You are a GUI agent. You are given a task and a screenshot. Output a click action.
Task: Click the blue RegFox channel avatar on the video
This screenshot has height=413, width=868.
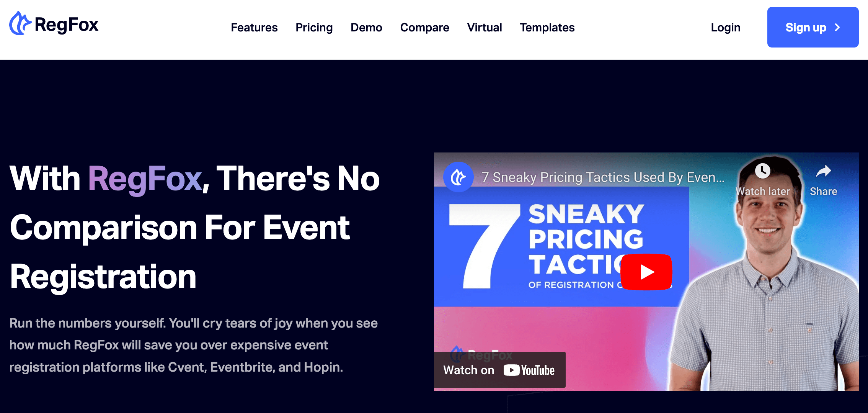[458, 177]
